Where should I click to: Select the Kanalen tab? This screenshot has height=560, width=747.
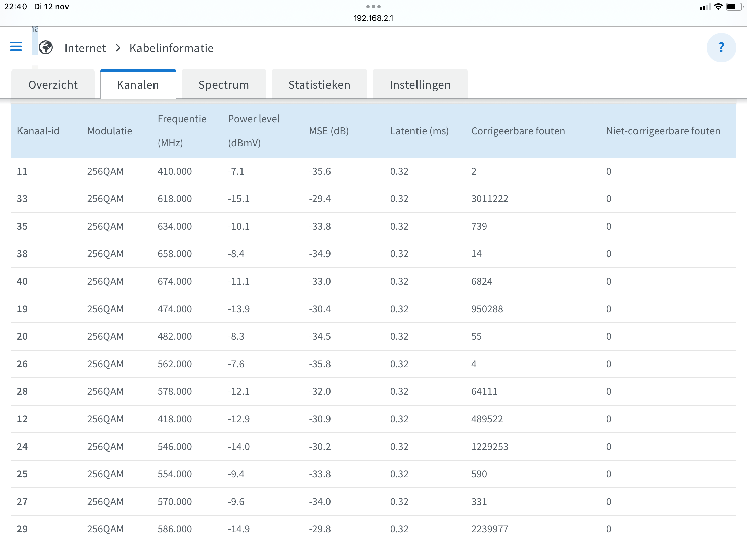point(138,84)
